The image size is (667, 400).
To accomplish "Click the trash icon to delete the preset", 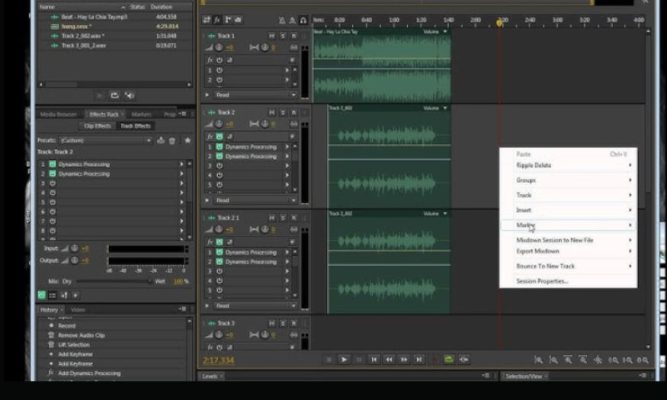I will click(173, 140).
